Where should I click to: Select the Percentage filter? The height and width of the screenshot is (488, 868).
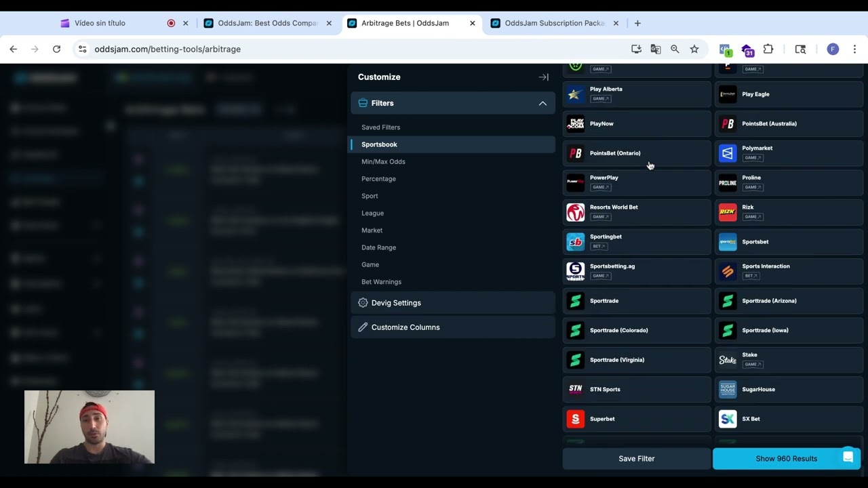click(x=378, y=179)
